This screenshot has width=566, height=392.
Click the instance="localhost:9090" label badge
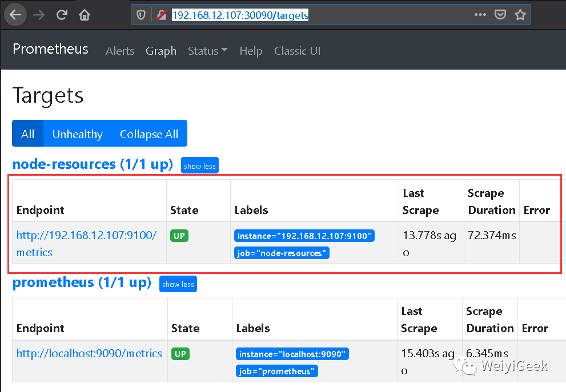coord(292,354)
